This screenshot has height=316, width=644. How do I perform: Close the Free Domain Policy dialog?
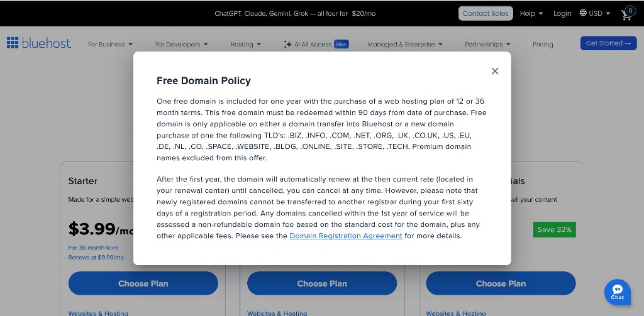[x=495, y=71]
